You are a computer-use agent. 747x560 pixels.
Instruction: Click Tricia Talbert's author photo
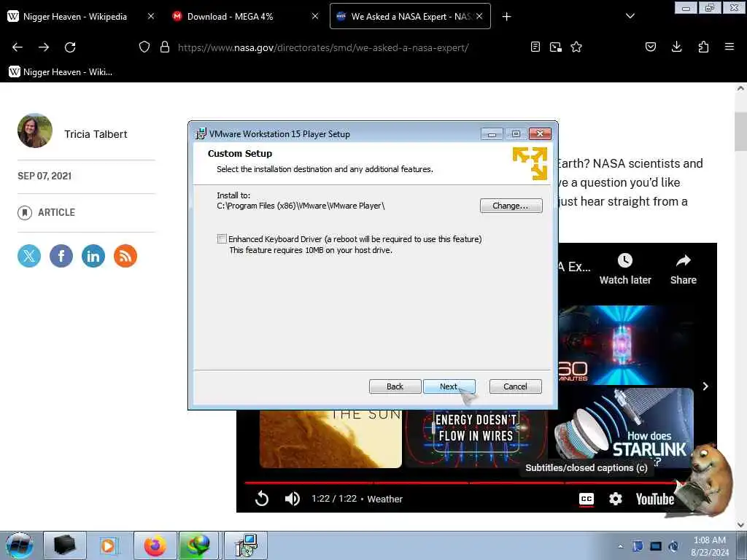tap(35, 131)
